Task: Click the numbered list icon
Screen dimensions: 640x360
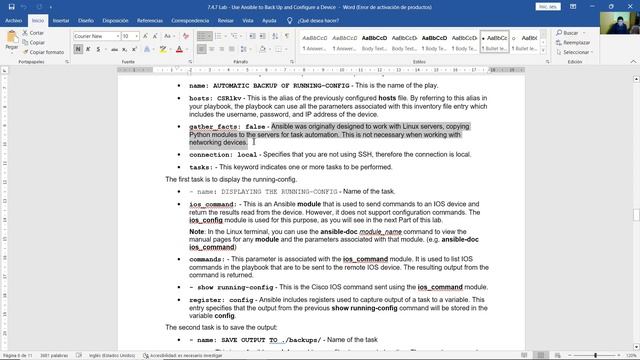Action: (x=218, y=36)
